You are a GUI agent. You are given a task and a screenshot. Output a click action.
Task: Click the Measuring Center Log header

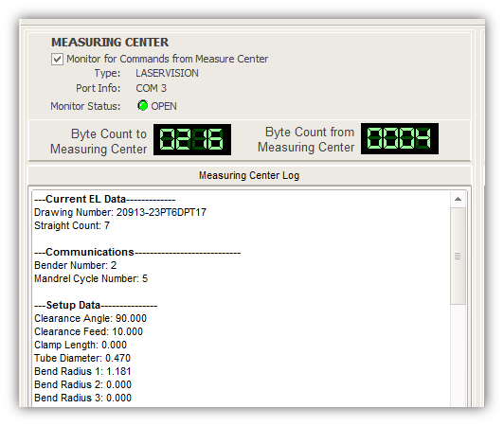point(249,175)
